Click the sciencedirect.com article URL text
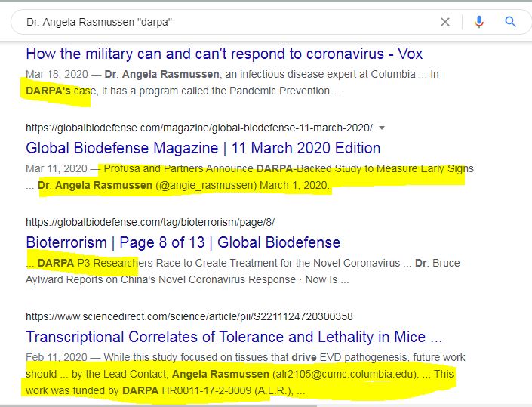Screen dimensions: 532x407 point(189,316)
